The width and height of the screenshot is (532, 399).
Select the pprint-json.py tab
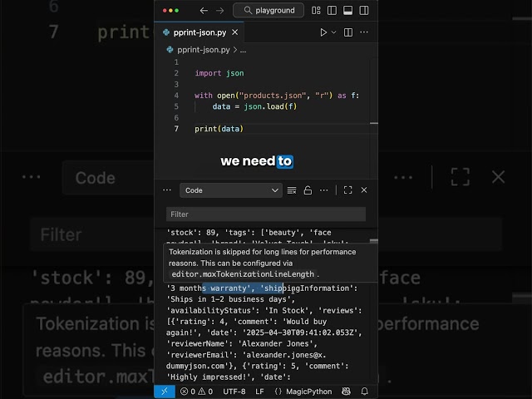tap(199, 32)
